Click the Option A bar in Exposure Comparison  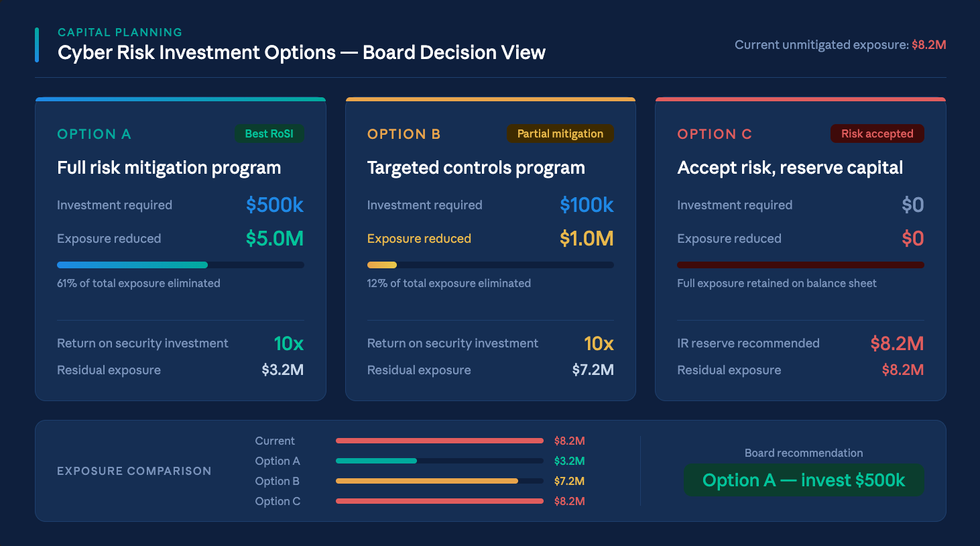click(x=439, y=461)
